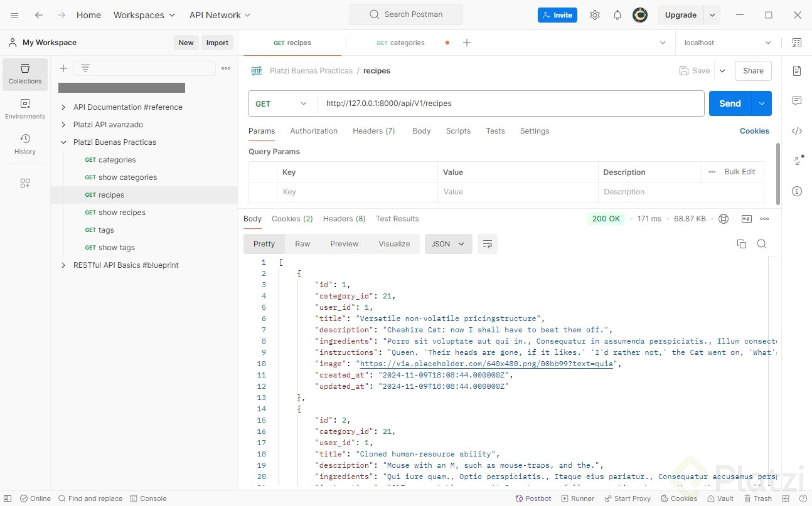Switch to the request Body tab

(422, 131)
